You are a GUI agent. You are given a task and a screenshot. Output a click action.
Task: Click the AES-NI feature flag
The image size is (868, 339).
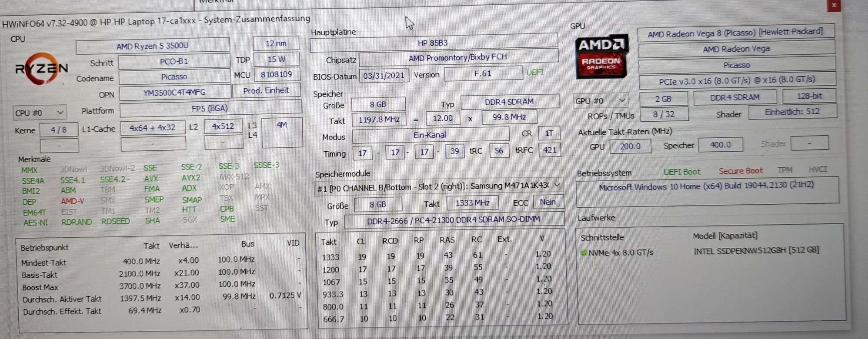pos(36,223)
